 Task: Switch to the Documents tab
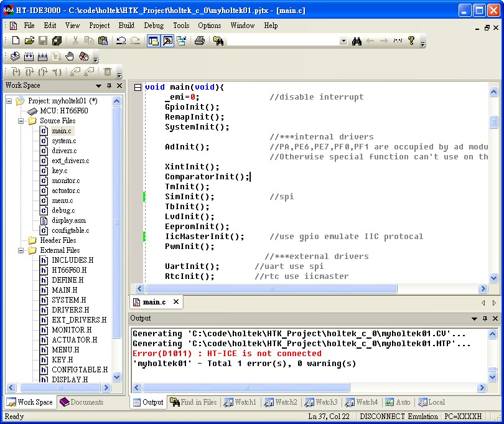click(82, 402)
